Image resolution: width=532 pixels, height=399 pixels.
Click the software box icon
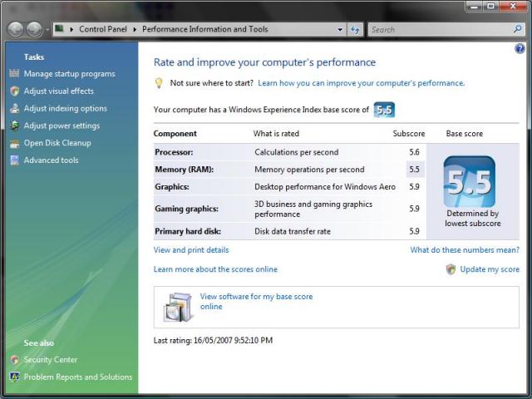pos(178,307)
